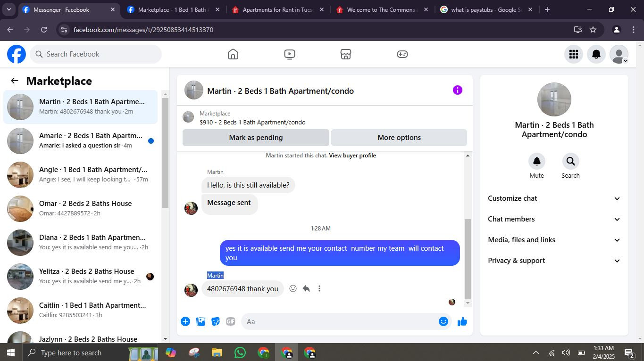644x361 pixels.
Task: Switch to what is paystubs Google tab
Action: tap(487, 9)
